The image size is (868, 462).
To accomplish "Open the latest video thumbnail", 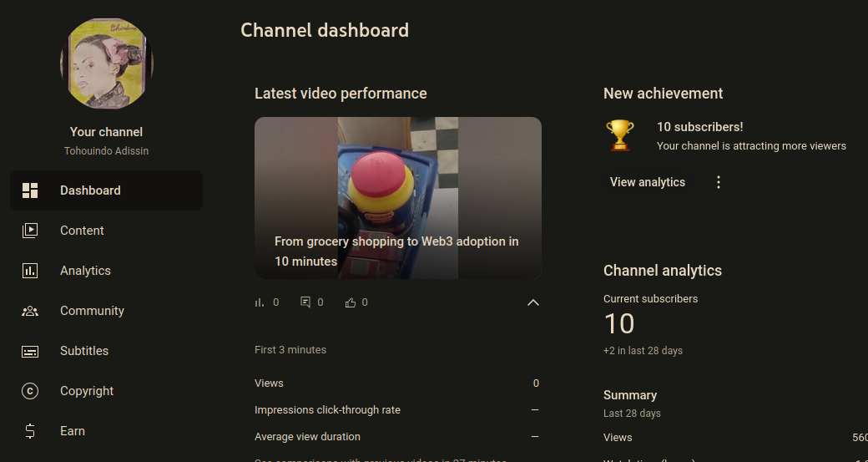I will coord(398,198).
